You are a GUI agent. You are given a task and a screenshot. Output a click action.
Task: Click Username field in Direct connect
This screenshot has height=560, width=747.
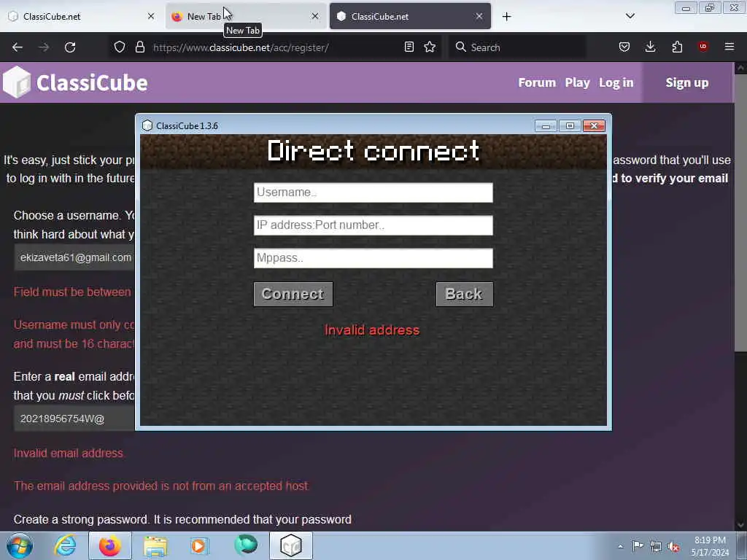pos(373,192)
